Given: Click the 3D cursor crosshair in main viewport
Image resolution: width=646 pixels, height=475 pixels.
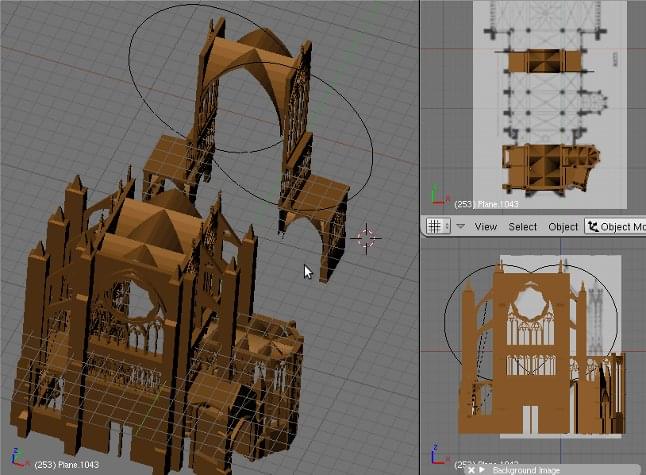Looking at the screenshot, I should (366, 238).
